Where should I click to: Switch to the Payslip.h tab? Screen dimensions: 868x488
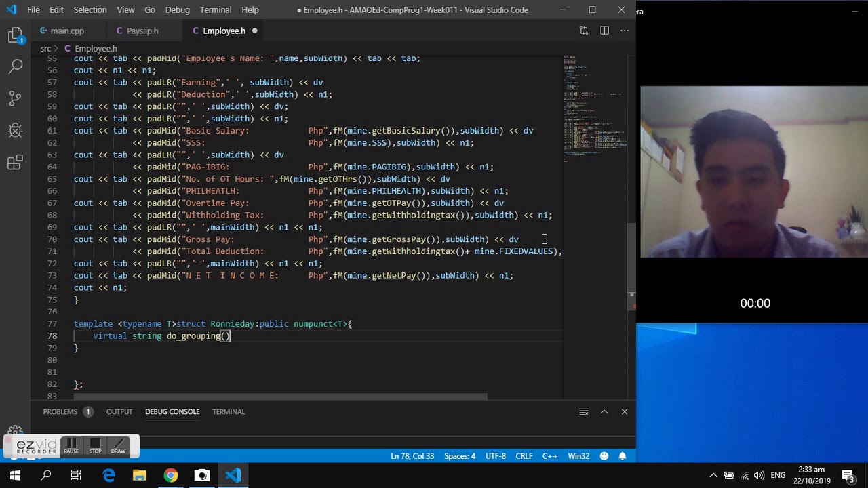[142, 30]
